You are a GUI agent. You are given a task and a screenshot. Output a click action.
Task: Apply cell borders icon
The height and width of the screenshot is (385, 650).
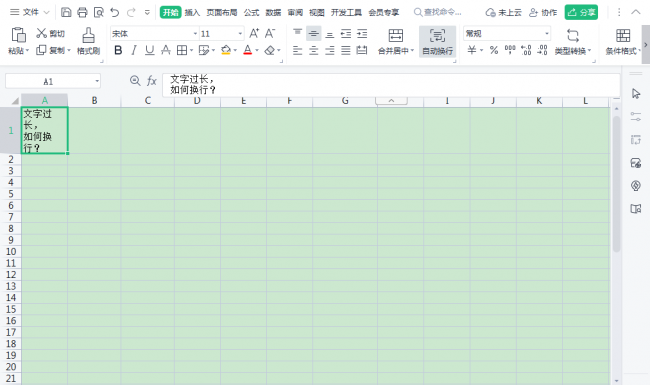pyautogui.click(x=182, y=51)
